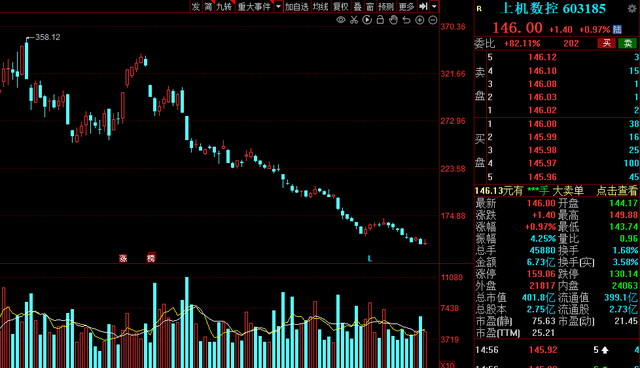Click the 11080 volume axis label

[x=452, y=277]
